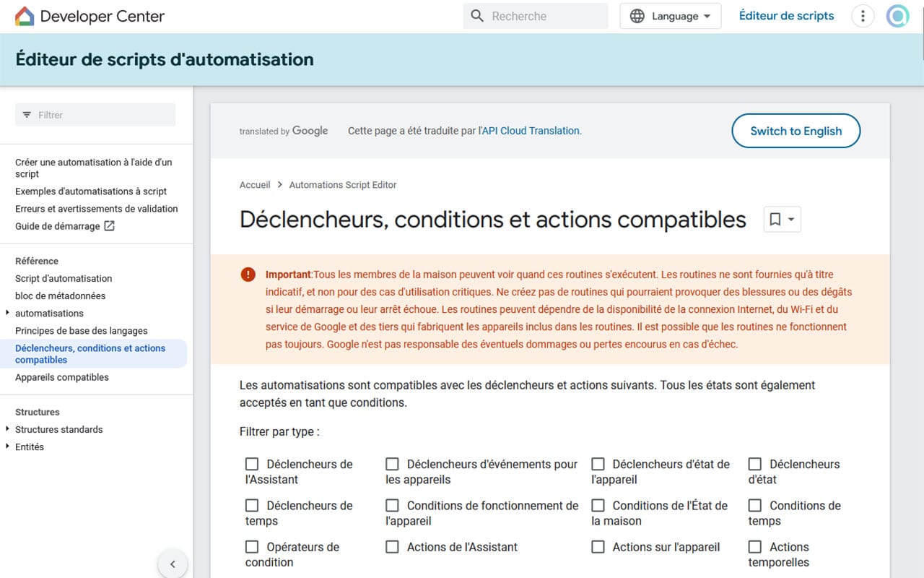The height and width of the screenshot is (578, 924).
Task: Click the search magnifier icon
Action: (x=477, y=16)
